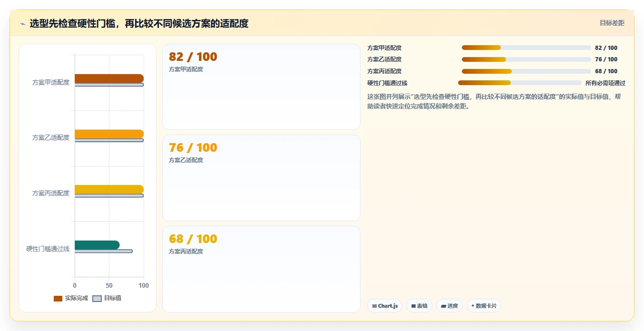Image resolution: width=644 pixels, height=331 pixels.
Task: Toggle the 实际完成 legend item in the chart
Action: (x=71, y=298)
